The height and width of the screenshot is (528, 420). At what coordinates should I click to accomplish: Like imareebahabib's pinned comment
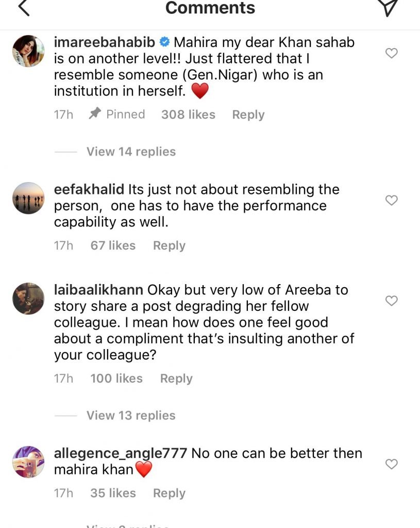[x=392, y=53]
